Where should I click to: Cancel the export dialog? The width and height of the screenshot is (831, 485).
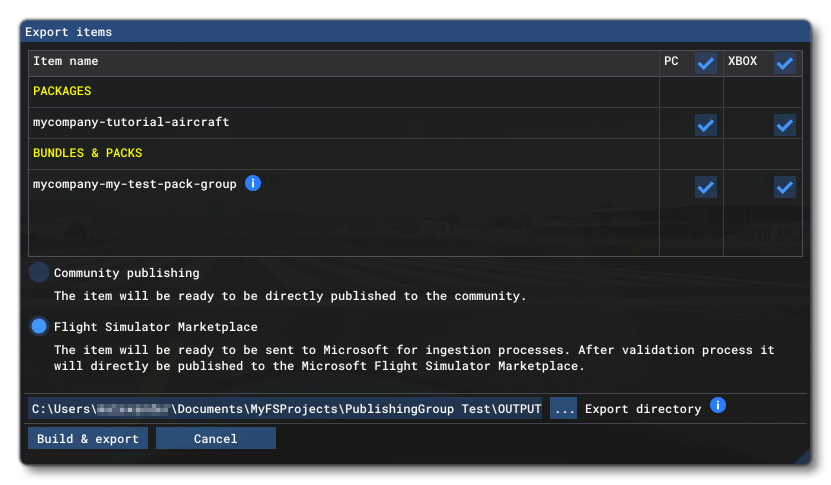[215, 439]
